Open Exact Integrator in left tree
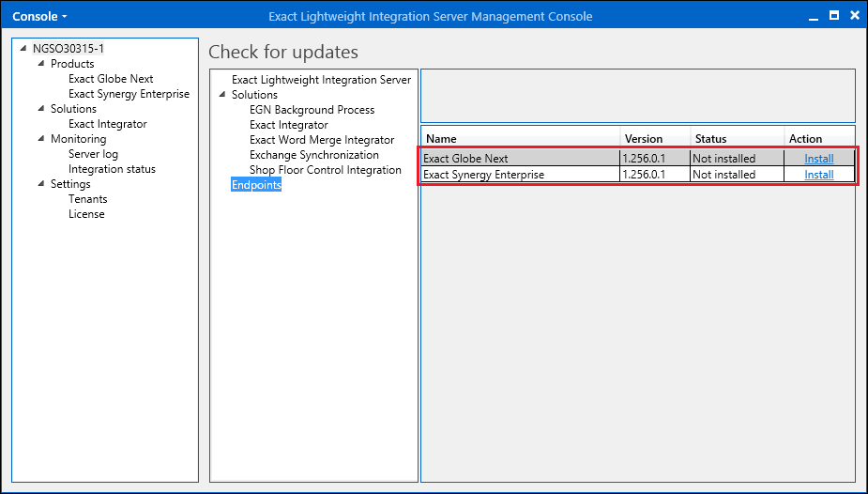Image resolution: width=868 pixels, height=494 pixels. [x=107, y=124]
